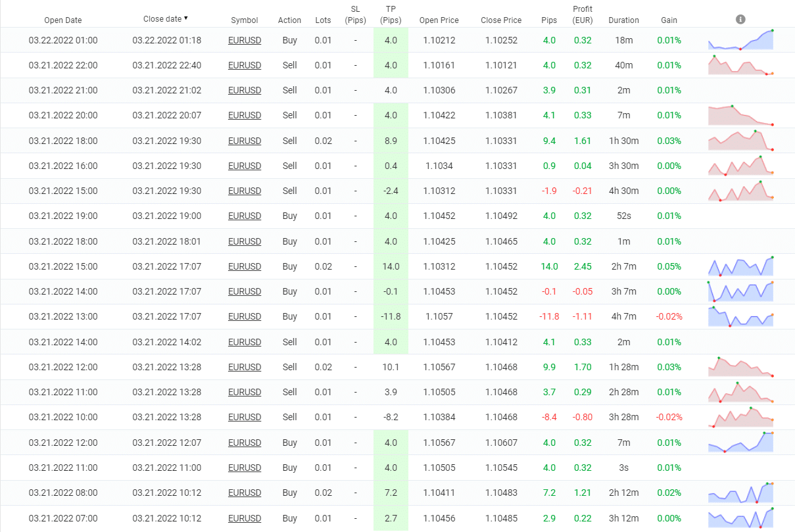Image resolution: width=795 pixels, height=532 pixels.
Task: Open the mini chart for trade opened 03.21.2022 07:00
Action: 740,518
